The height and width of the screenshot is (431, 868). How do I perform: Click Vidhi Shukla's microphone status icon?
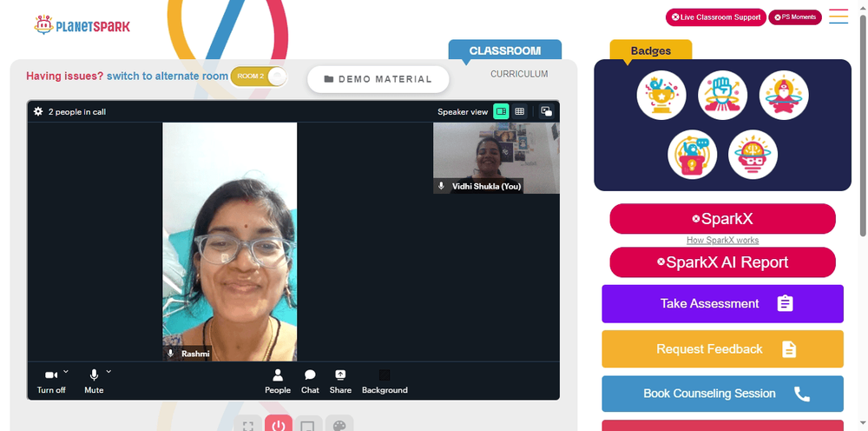pos(441,186)
